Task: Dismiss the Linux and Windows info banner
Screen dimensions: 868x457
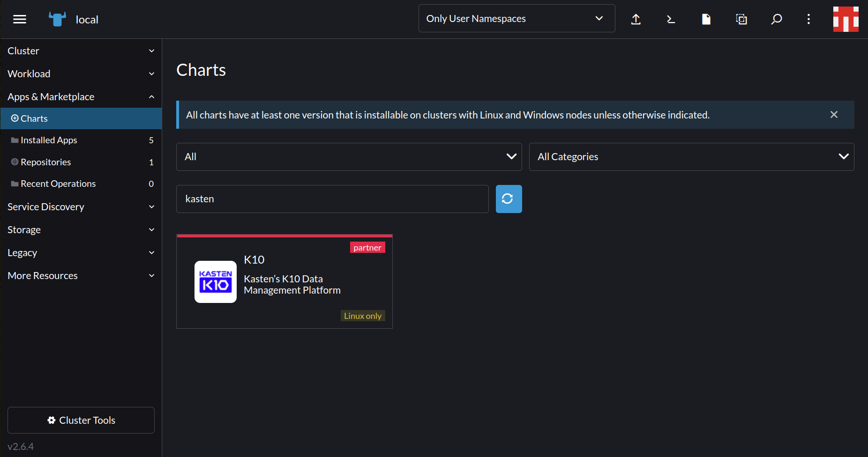Action: [x=834, y=115]
